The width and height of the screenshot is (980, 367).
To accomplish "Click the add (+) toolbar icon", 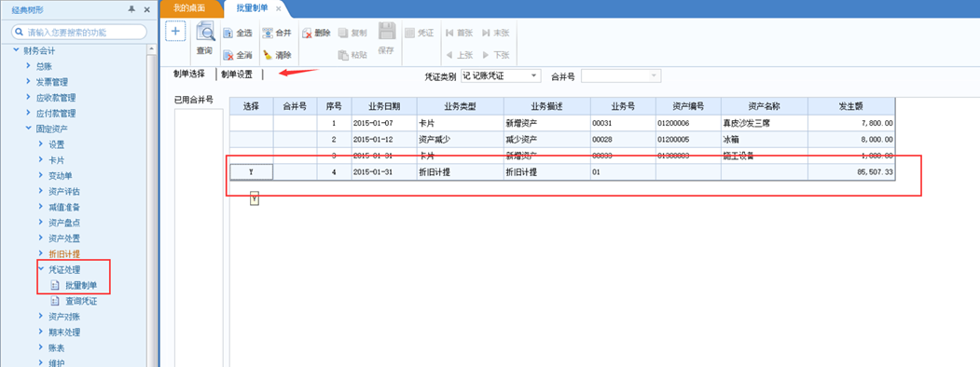I will pos(175,32).
